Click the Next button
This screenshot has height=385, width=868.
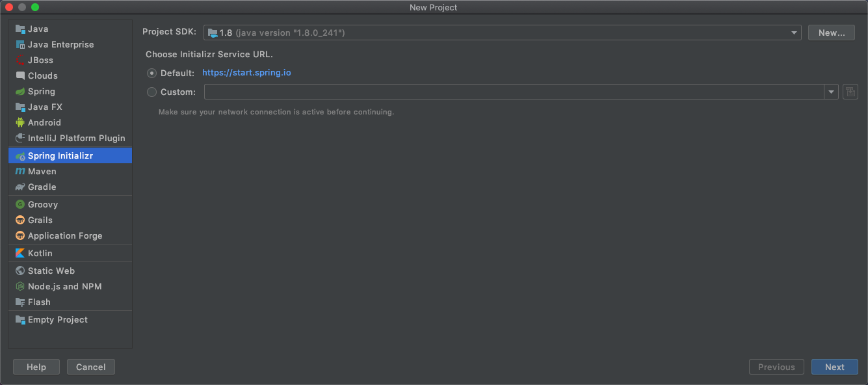[x=834, y=367]
